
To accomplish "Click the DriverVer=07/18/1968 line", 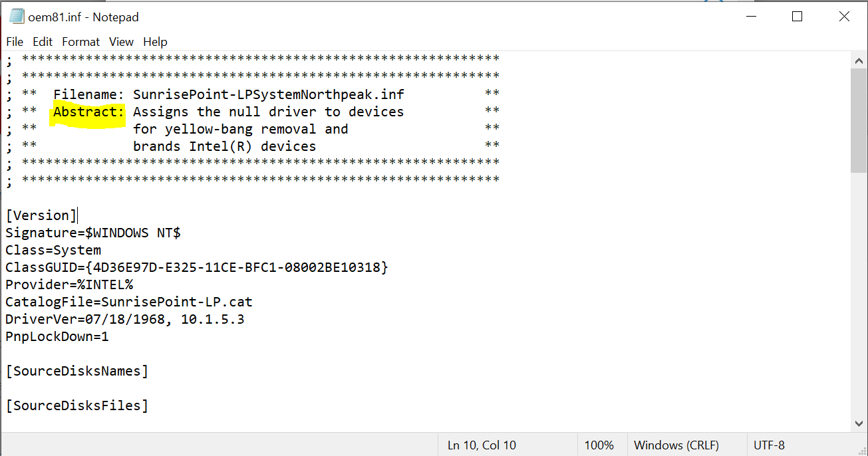I will tap(125, 319).
